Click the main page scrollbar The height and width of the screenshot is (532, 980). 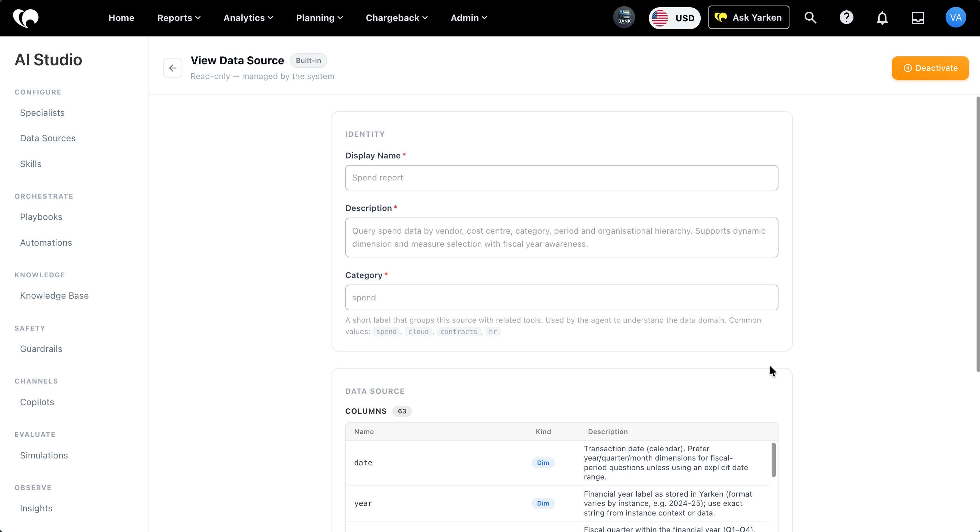tap(978, 234)
